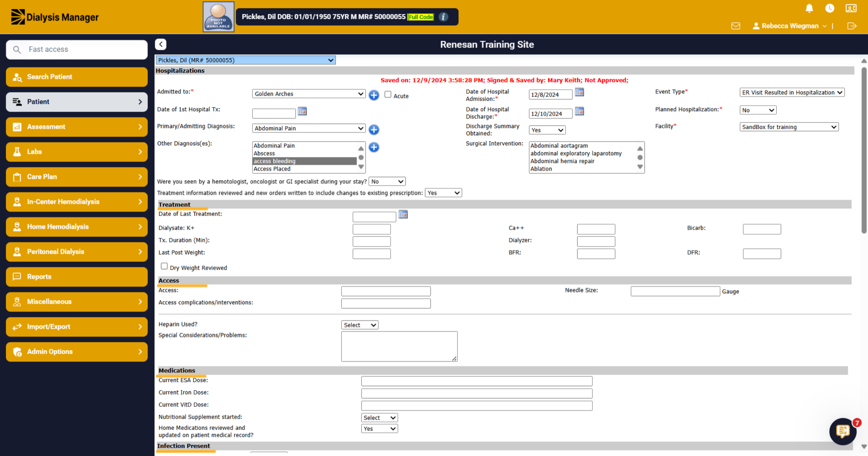Open the Reports section
The image size is (868, 456).
[x=77, y=277]
